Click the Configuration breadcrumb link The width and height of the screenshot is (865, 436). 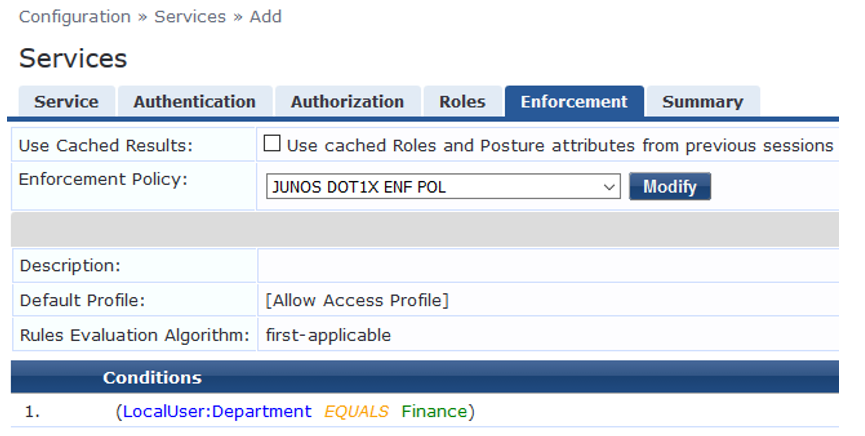[75, 17]
